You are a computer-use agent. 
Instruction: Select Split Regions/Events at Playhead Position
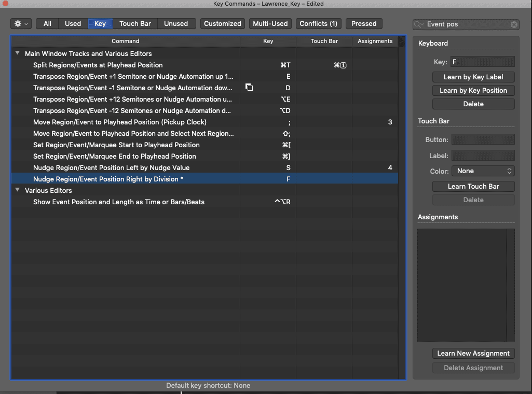(x=204, y=65)
